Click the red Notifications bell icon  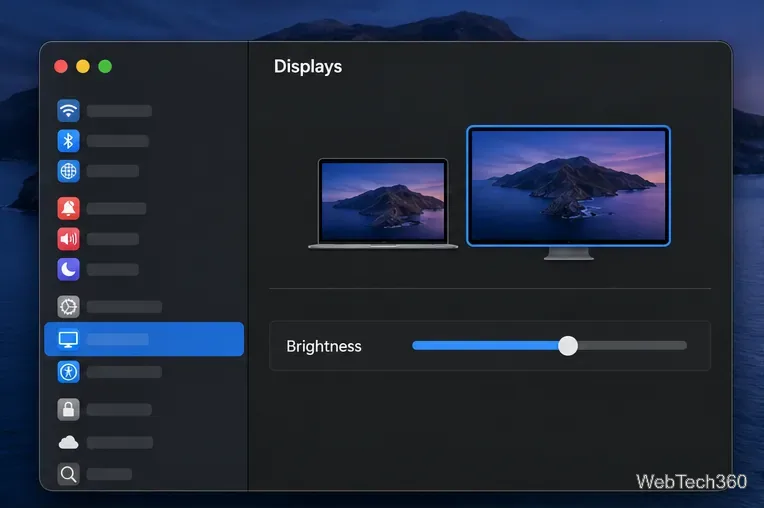point(68,208)
